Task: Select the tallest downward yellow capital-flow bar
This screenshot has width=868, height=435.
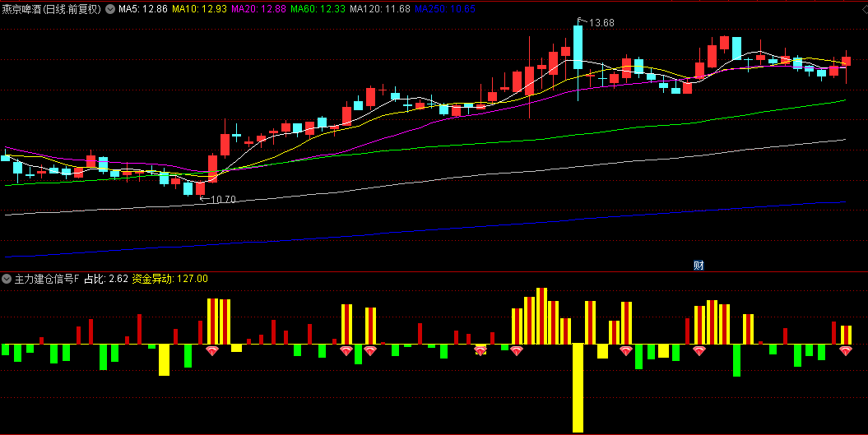Action: [x=578, y=387]
